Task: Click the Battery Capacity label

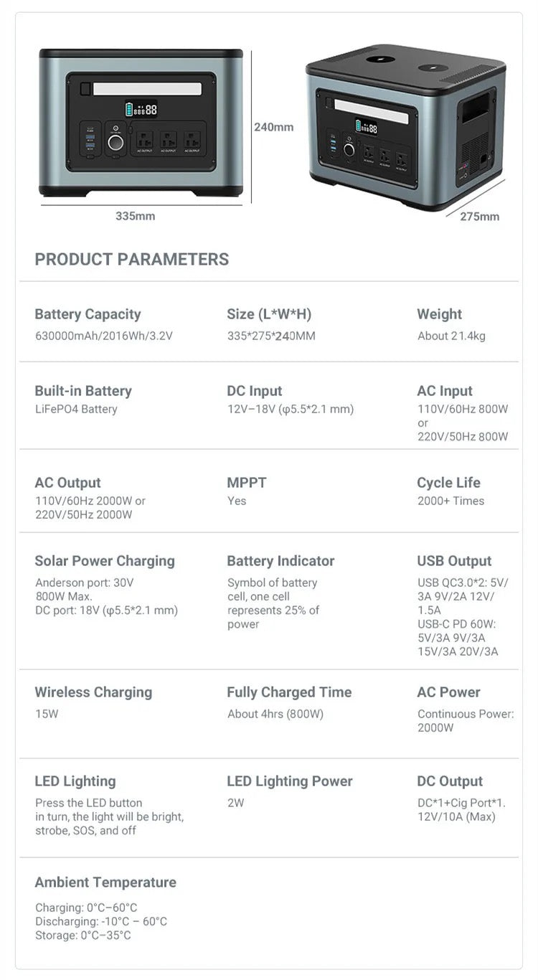Action: tap(88, 314)
